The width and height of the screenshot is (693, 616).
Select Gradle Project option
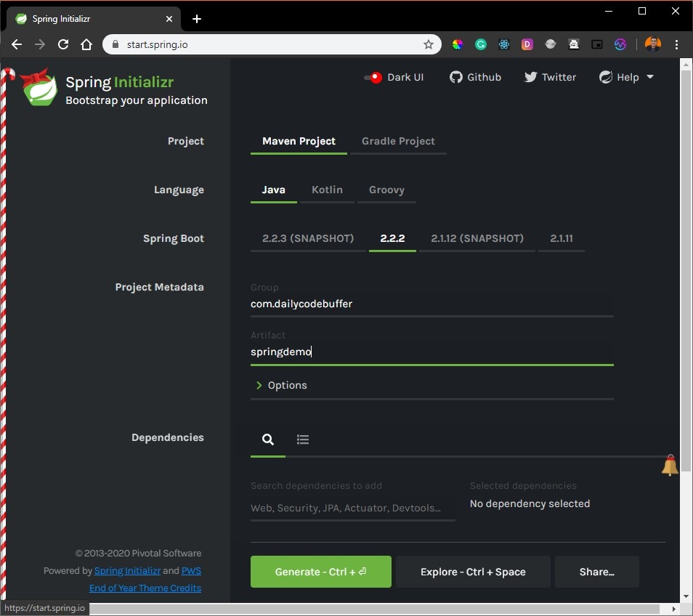[398, 141]
